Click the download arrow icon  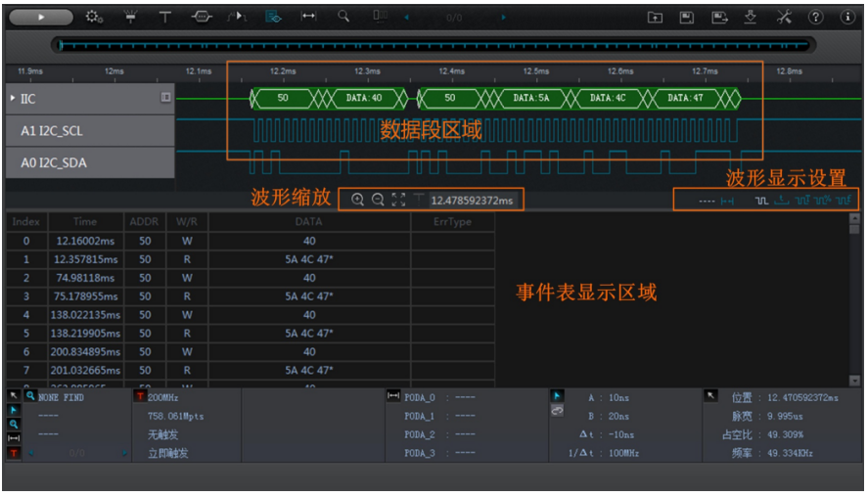pos(751,18)
